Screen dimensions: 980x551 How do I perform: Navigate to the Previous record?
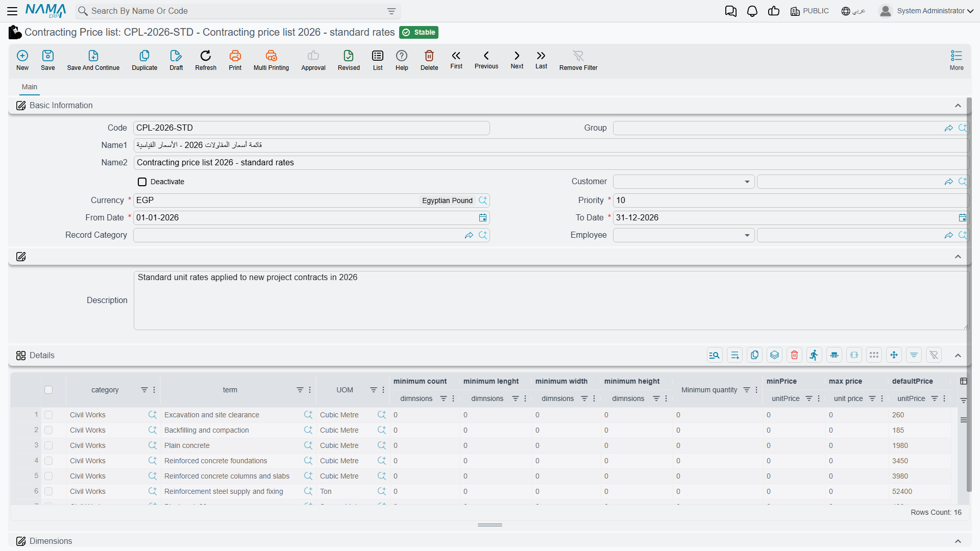486,59
